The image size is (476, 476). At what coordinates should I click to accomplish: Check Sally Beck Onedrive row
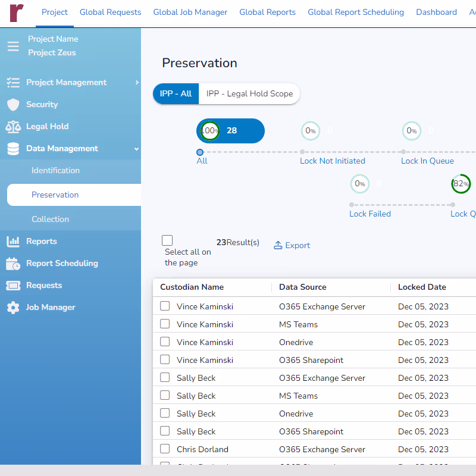pyautogui.click(x=165, y=414)
